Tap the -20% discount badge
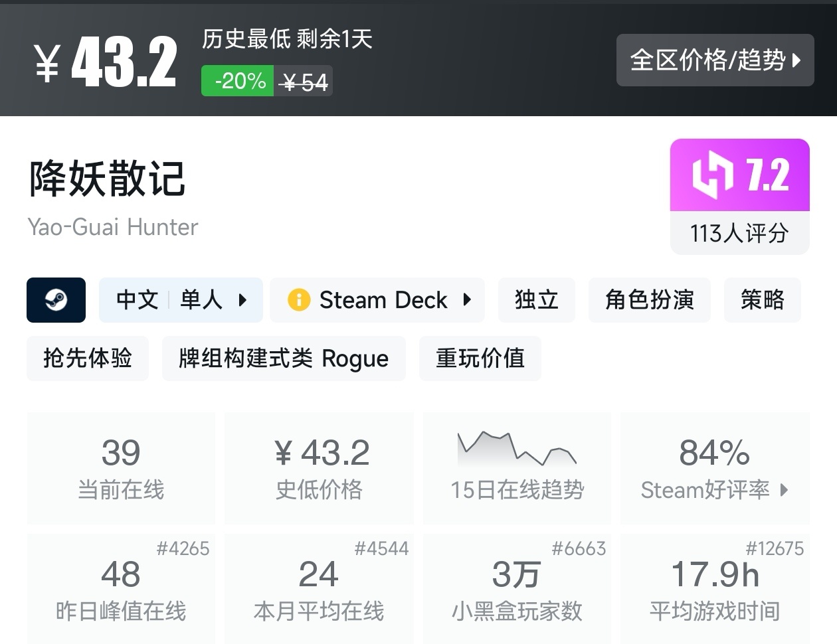Viewport: 837px width, 644px height. click(238, 81)
